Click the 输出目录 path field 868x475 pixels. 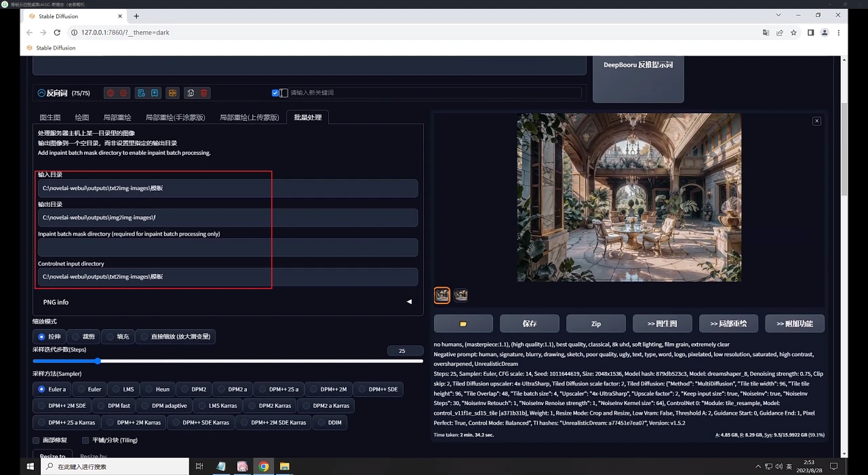pyautogui.click(x=228, y=218)
